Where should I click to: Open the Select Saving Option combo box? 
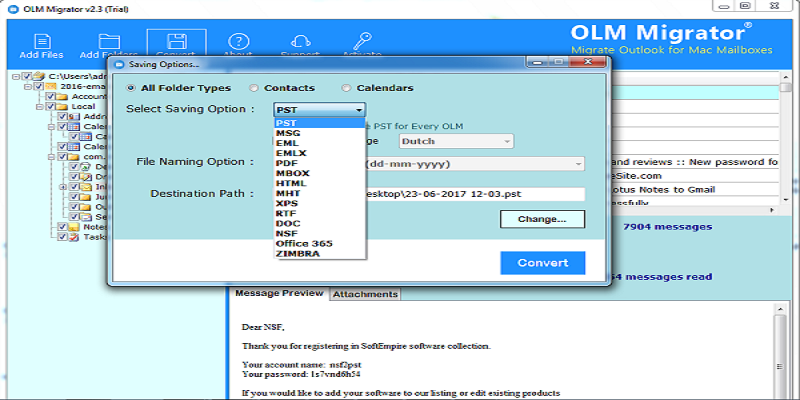(x=319, y=110)
